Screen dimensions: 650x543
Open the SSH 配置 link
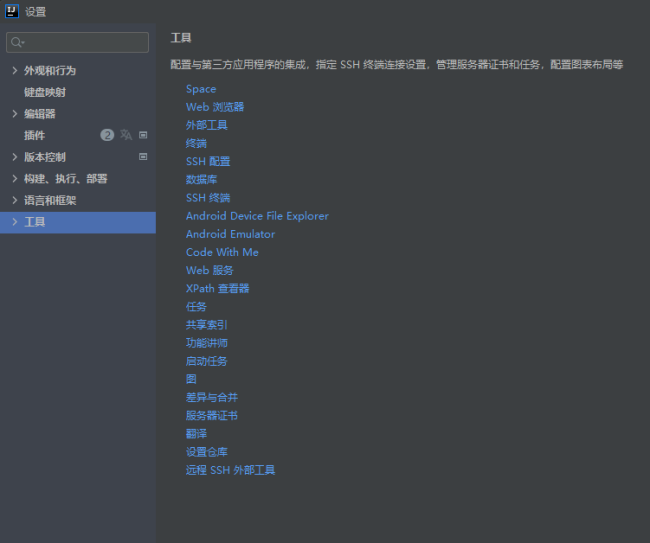[x=208, y=161]
